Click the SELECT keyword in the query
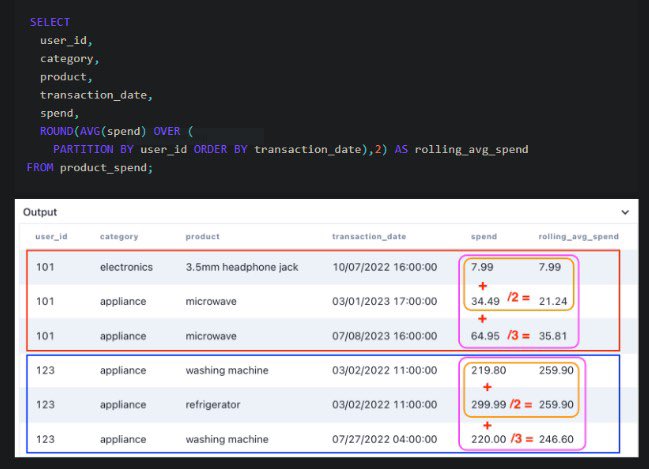The height and width of the screenshot is (469, 649). [50, 22]
